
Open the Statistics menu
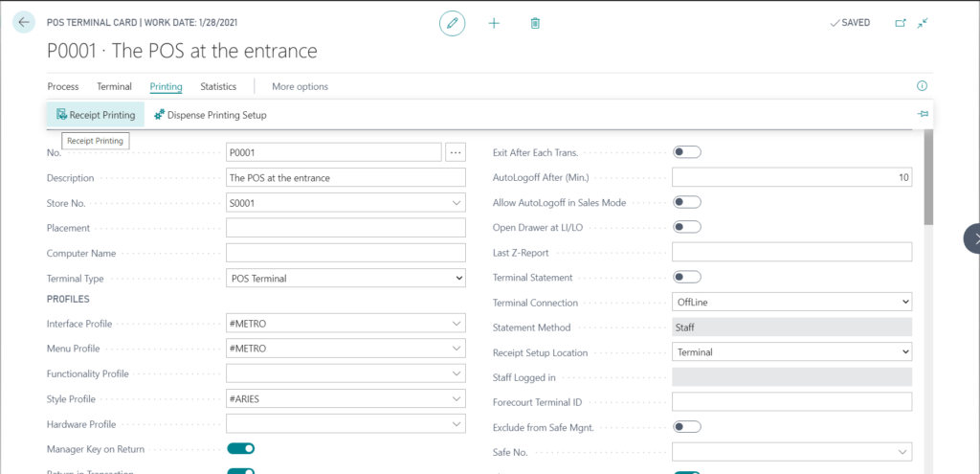click(218, 87)
